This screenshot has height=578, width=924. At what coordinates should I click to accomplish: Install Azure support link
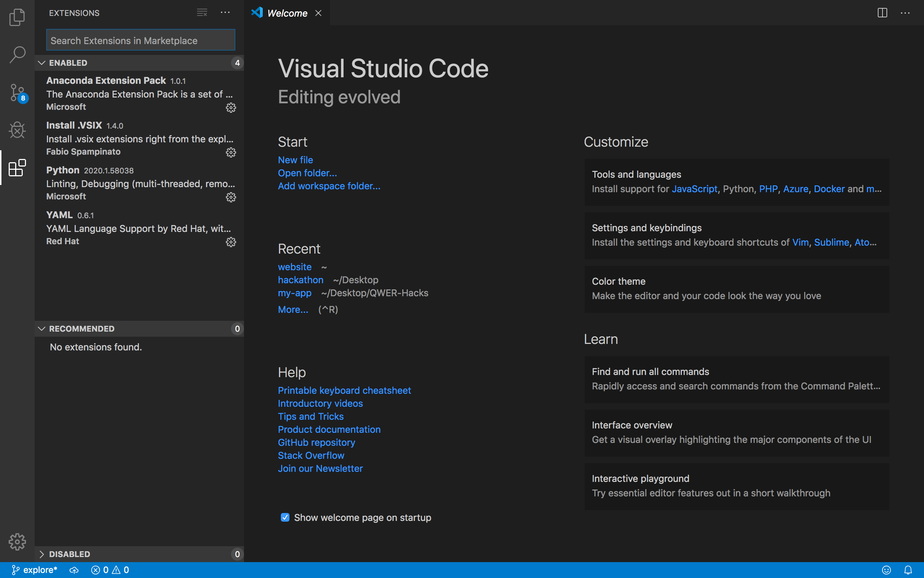(796, 189)
